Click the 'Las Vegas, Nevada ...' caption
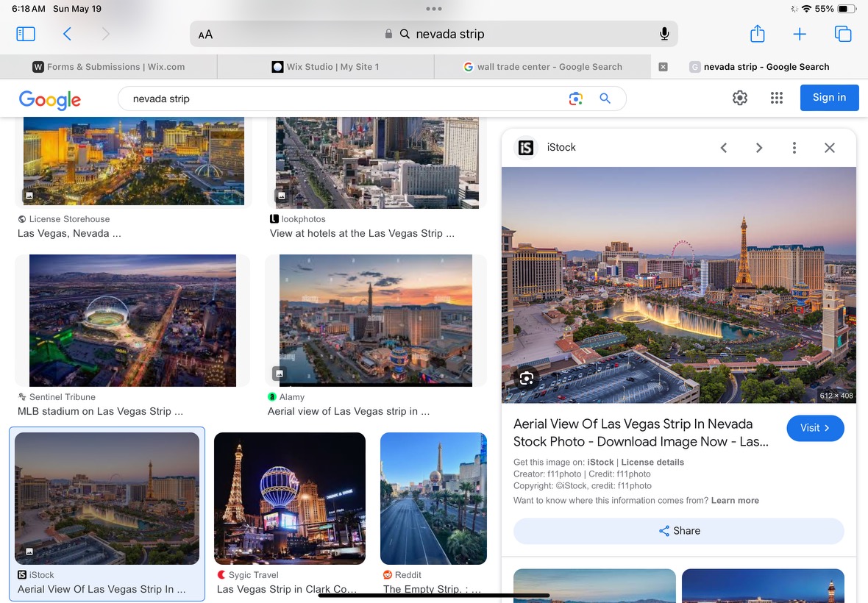This screenshot has height=603, width=868. click(69, 233)
